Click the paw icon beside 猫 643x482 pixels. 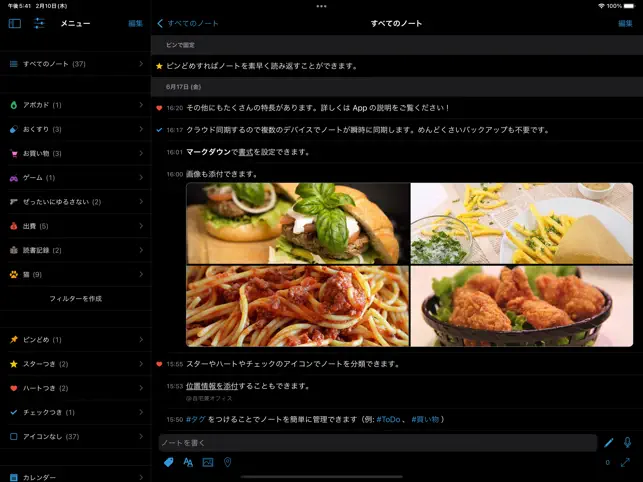coord(14,274)
